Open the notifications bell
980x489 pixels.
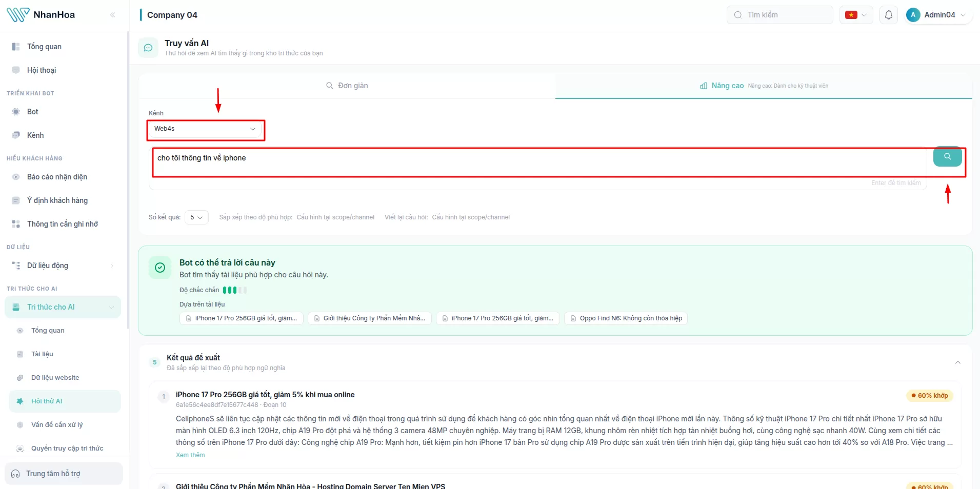889,15
